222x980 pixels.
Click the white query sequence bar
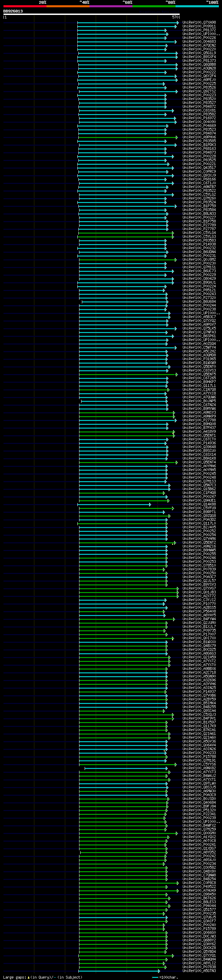[92, 14]
